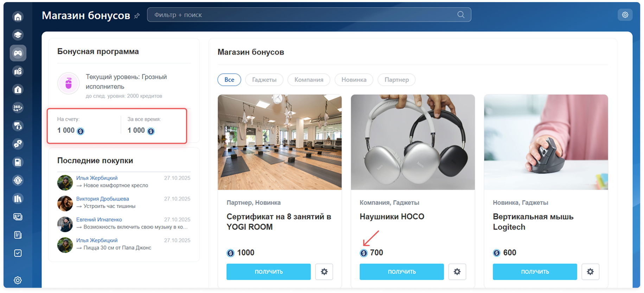Show items tagged Новинка
This screenshot has height=293, width=644.
pyautogui.click(x=353, y=80)
